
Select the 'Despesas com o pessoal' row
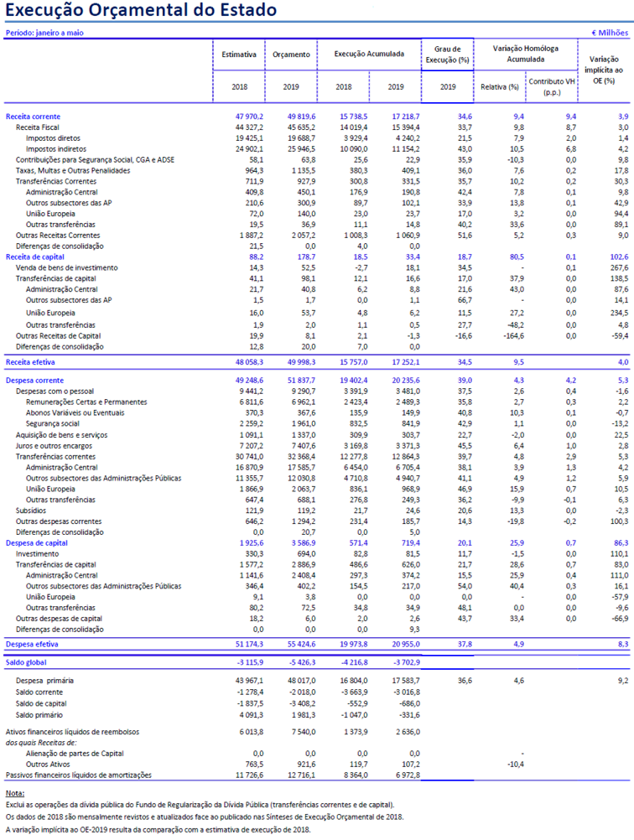click(x=55, y=391)
